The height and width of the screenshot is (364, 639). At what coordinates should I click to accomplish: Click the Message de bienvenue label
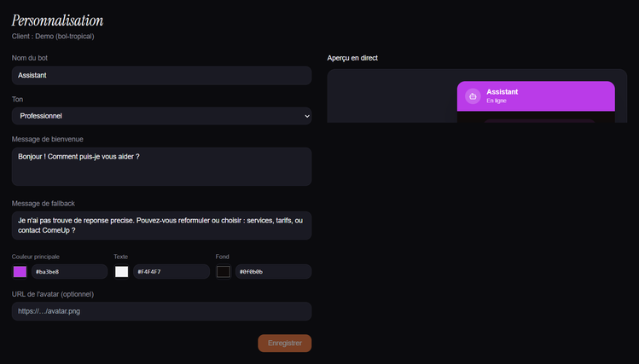[47, 139]
